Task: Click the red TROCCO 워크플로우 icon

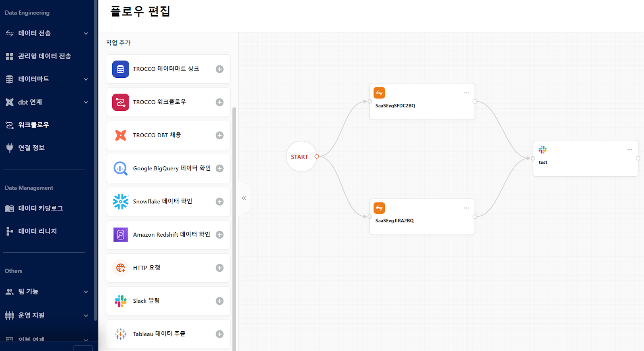Action: pos(121,102)
